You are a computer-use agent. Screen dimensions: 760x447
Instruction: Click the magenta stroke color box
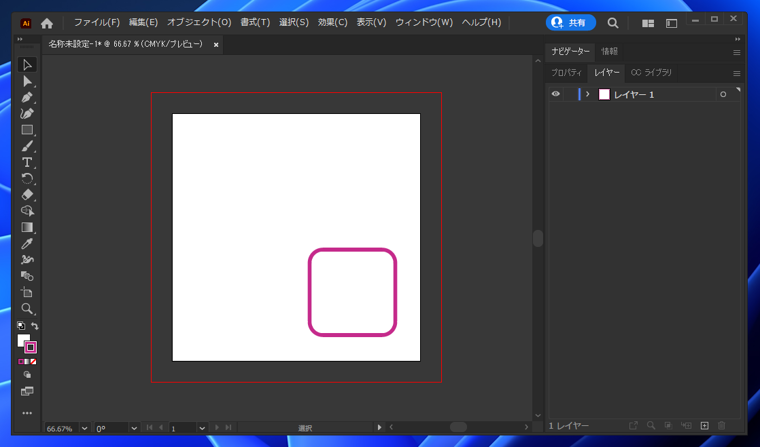(x=31, y=347)
